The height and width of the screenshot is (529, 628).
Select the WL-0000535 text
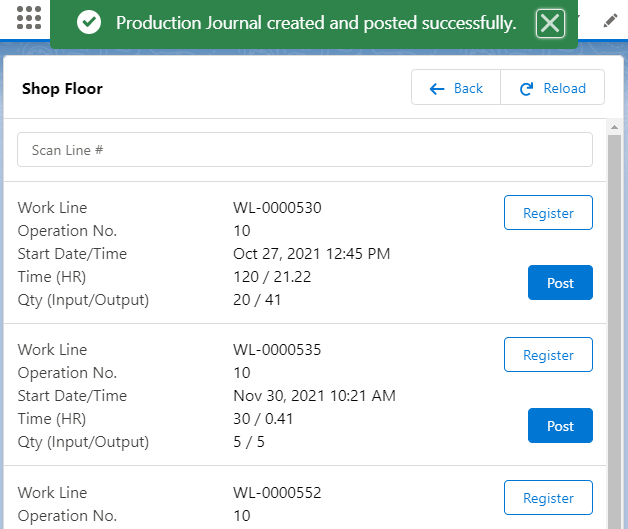[277, 350]
